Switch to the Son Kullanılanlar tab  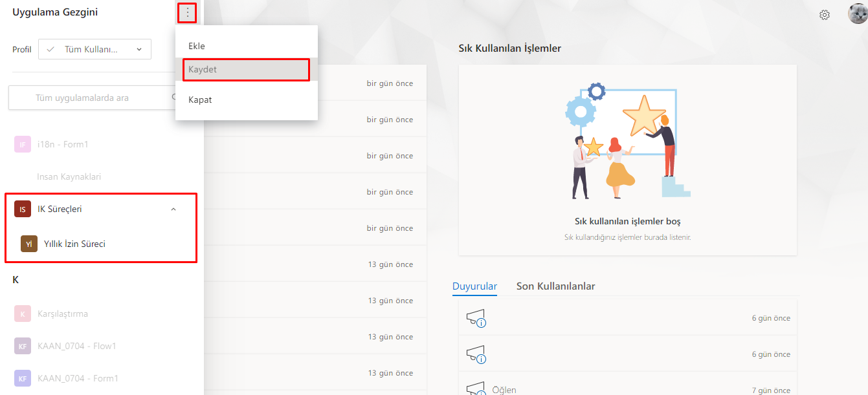pos(555,286)
